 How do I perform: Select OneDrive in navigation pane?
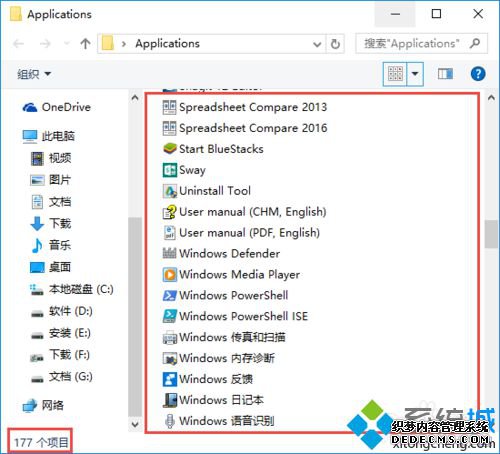[x=57, y=107]
